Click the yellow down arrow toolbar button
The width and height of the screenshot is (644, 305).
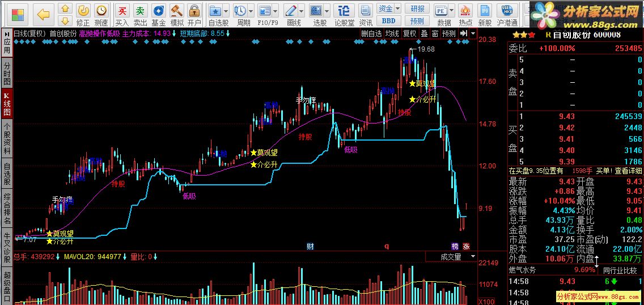tap(65, 20)
